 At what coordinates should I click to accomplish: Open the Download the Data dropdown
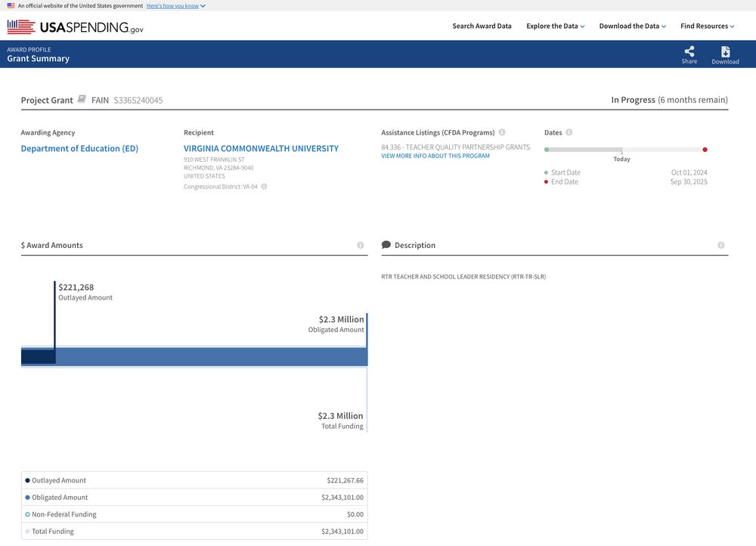click(x=633, y=26)
